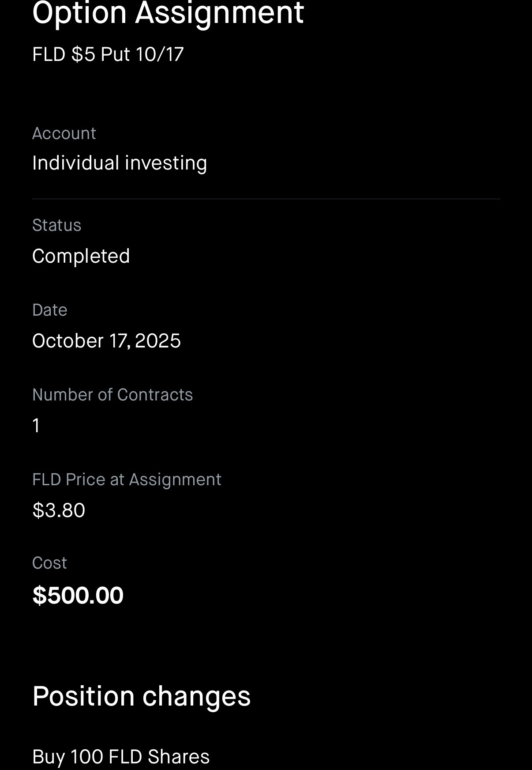Tap the Completed status text
The image size is (532, 770).
coord(81,256)
